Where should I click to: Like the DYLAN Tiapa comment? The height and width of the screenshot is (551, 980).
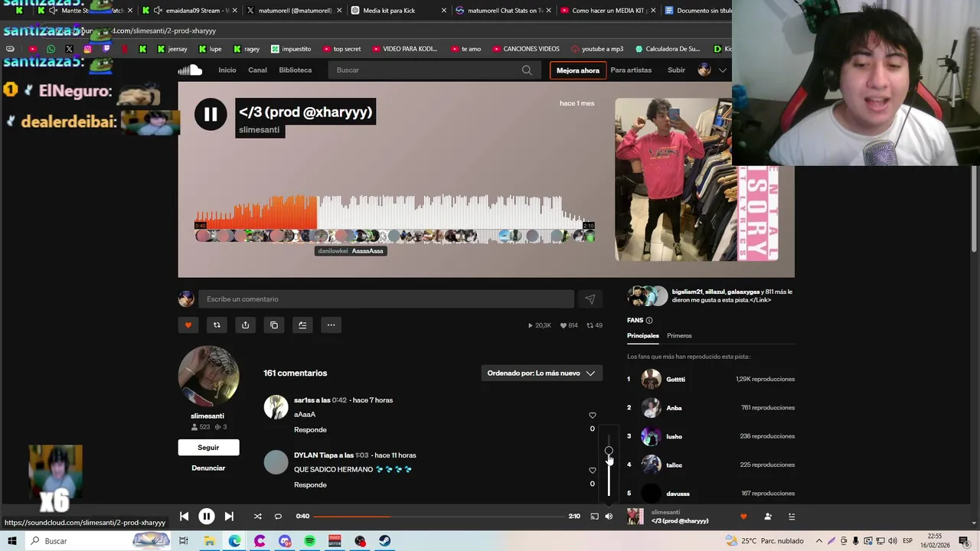(592, 471)
